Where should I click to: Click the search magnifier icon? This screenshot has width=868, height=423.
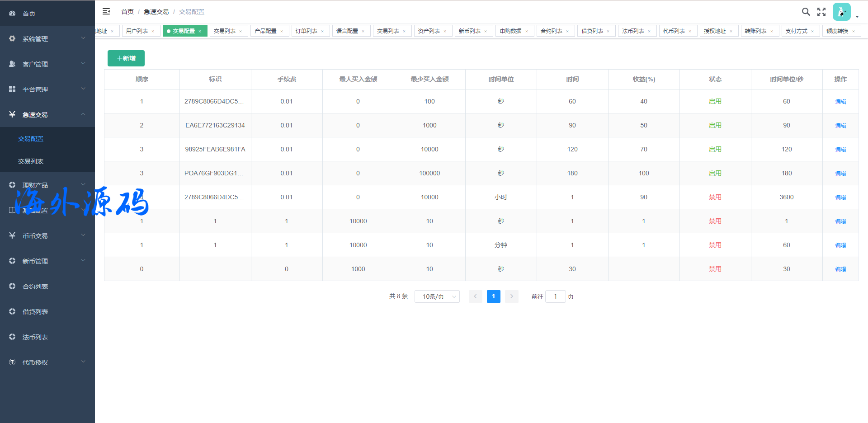pyautogui.click(x=806, y=12)
